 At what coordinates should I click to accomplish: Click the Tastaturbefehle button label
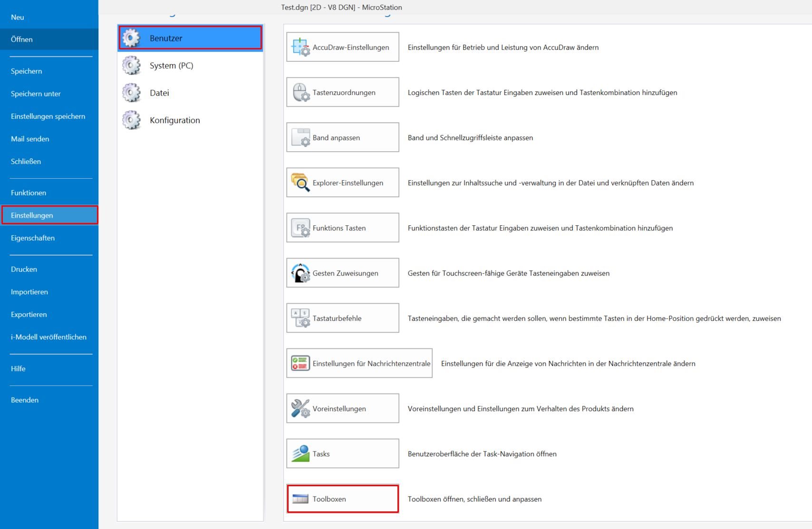point(337,318)
